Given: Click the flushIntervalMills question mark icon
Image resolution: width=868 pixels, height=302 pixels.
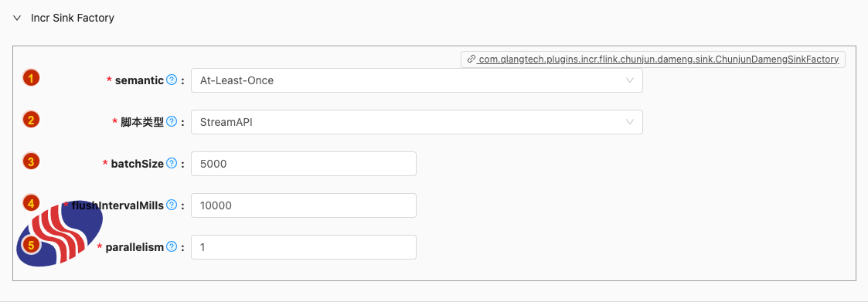Looking at the screenshot, I should [172, 205].
